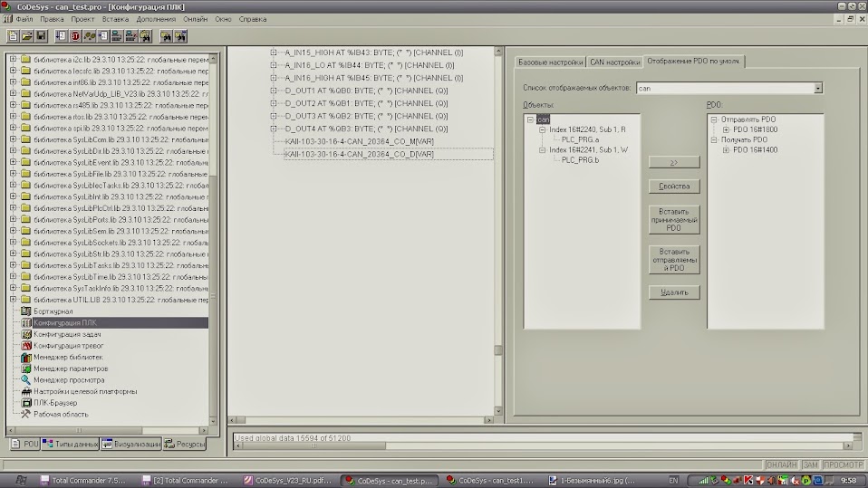Click the Менеджер просмотра magnifier icon
Screen dimensions: 868x488
[x=26, y=379]
